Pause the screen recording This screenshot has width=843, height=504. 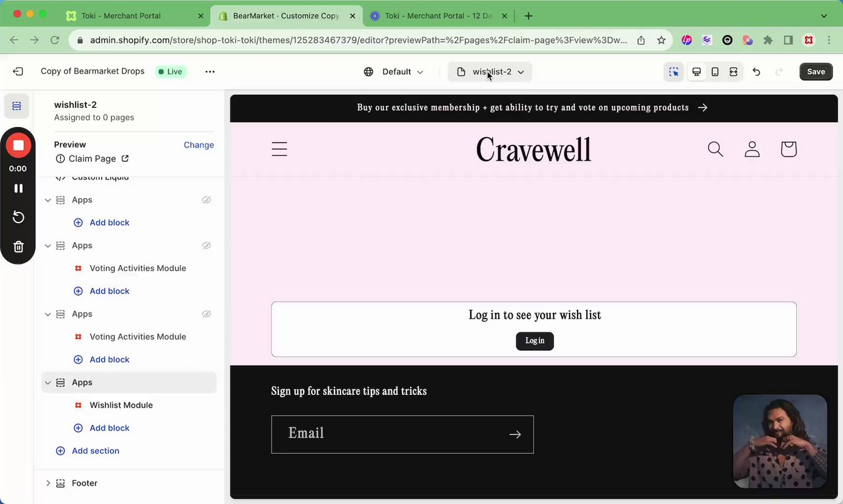click(18, 188)
